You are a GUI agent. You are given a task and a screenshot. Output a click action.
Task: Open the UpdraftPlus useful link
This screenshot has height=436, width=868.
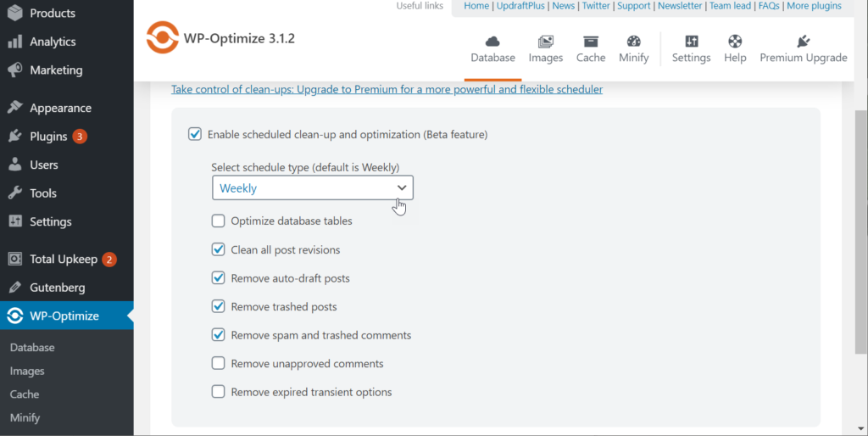[x=520, y=6]
